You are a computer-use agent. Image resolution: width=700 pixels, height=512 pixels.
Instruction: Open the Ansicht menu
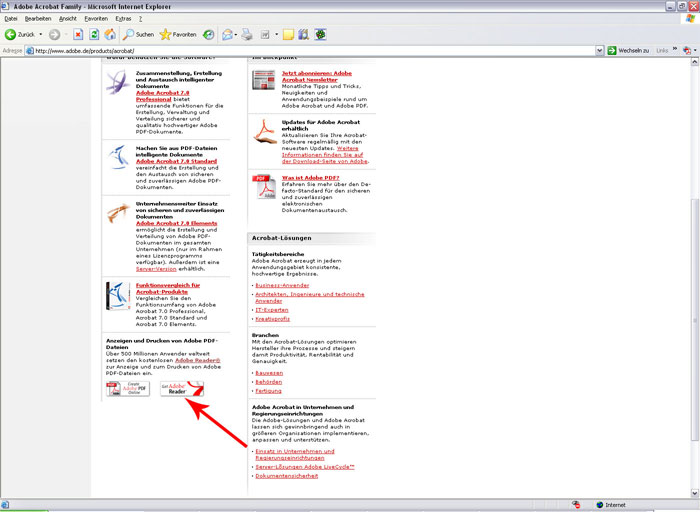pyautogui.click(x=68, y=19)
